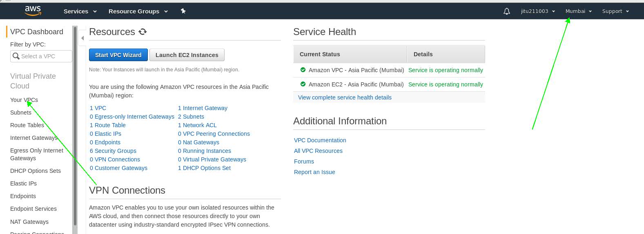Screen dimensions: 644x234
Task: Open the Report an Issue link
Action: click(314, 172)
